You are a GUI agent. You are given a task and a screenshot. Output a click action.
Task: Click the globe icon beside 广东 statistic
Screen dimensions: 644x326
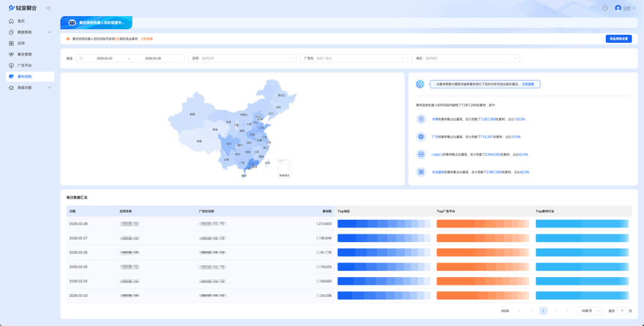click(x=421, y=137)
